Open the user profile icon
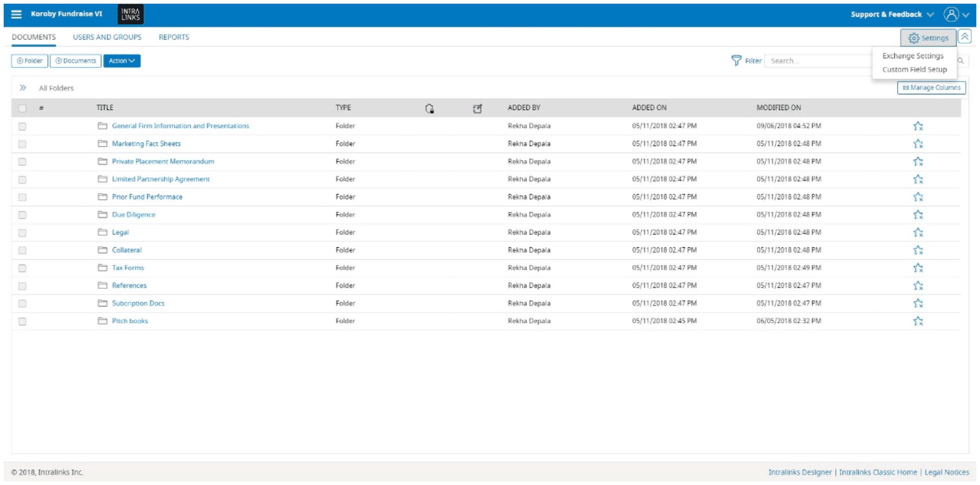The height and width of the screenshot is (485, 980). pyautogui.click(x=951, y=14)
